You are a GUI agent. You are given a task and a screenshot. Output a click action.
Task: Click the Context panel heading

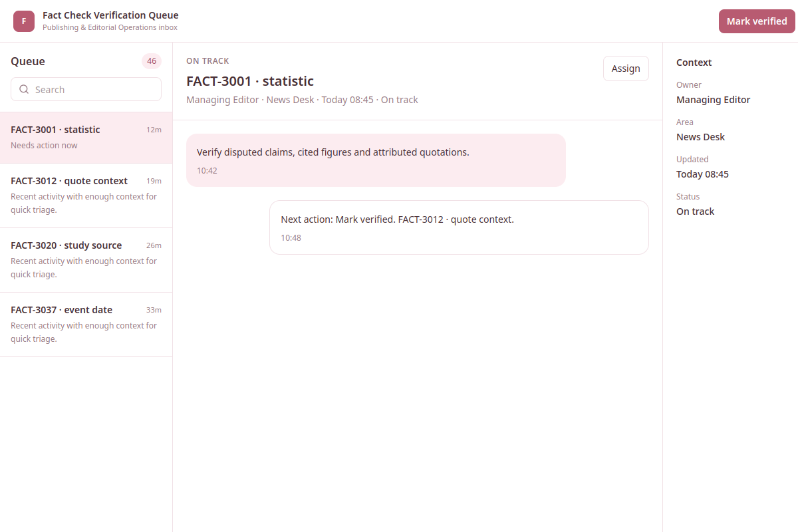tap(694, 63)
